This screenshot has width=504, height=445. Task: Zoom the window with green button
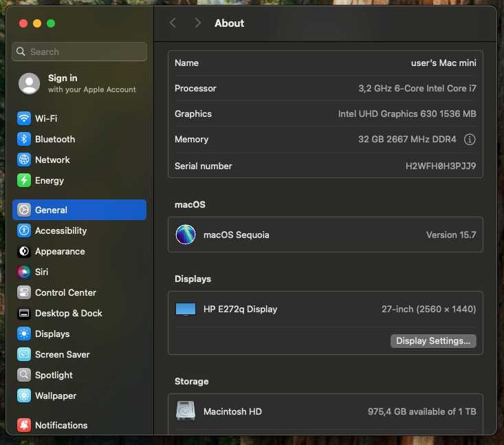(51, 23)
